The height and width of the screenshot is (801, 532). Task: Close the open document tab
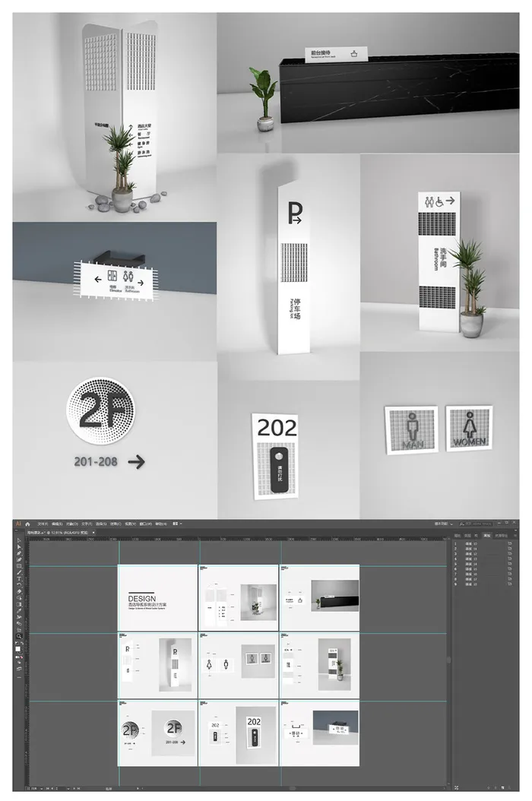coord(94,533)
